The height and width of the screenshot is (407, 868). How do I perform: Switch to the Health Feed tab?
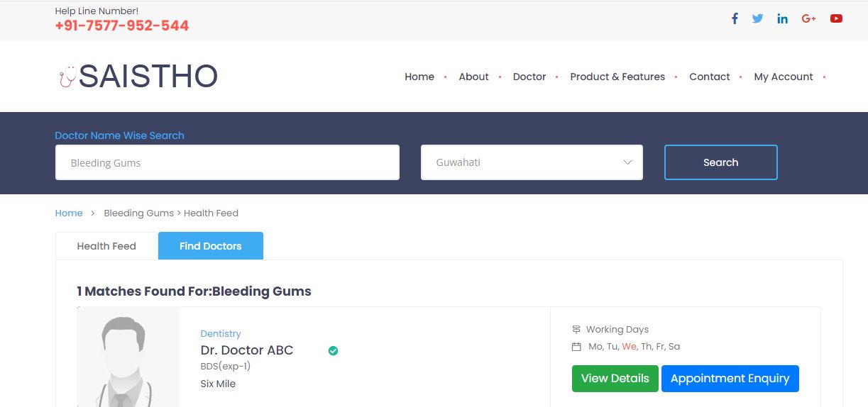pyautogui.click(x=106, y=246)
